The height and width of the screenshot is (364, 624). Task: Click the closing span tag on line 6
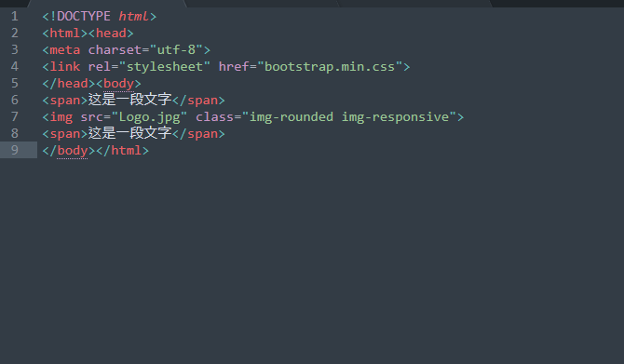198,101
